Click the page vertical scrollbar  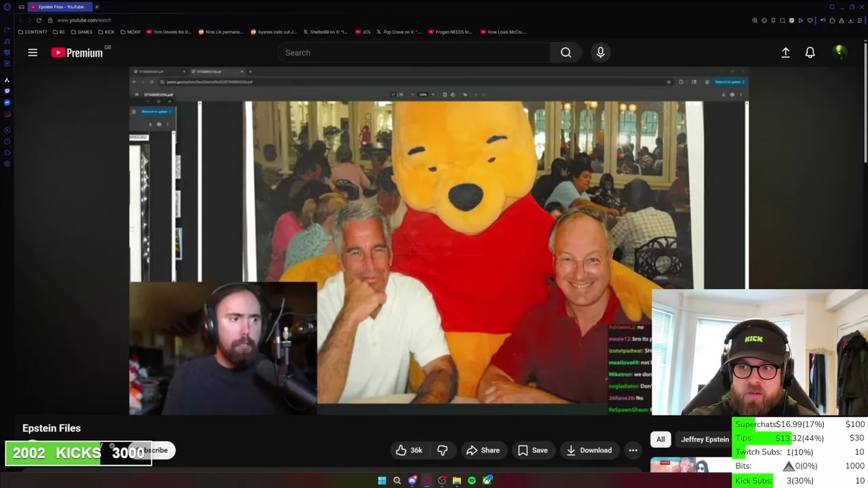[865, 102]
